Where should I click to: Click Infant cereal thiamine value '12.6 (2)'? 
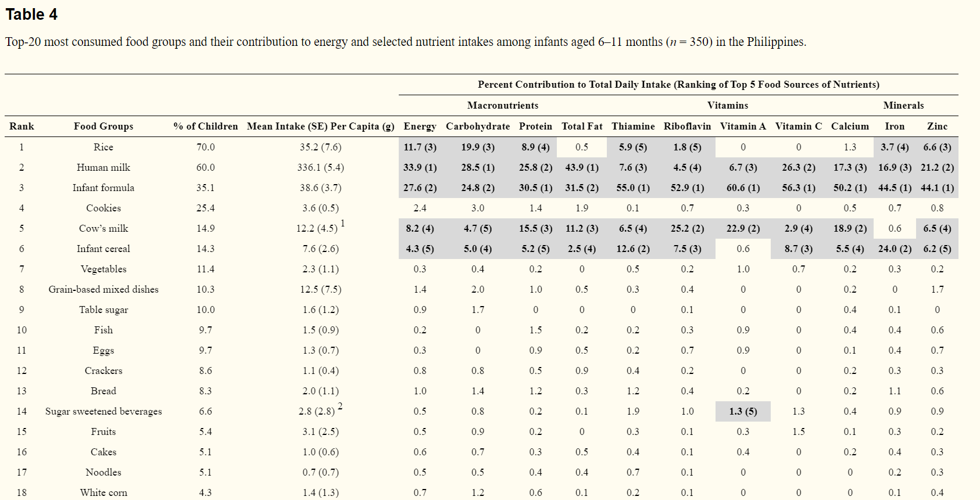tap(633, 249)
